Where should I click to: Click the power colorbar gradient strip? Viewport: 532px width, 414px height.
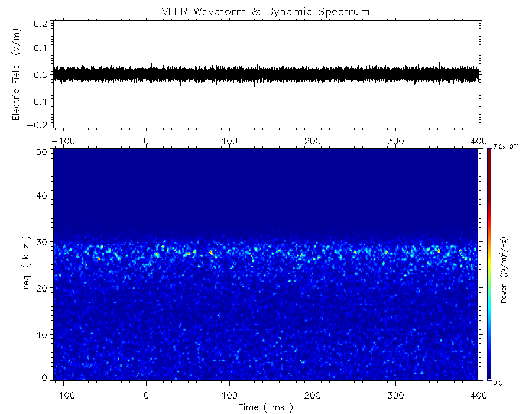pyautogui.click(x=489, y=266)
